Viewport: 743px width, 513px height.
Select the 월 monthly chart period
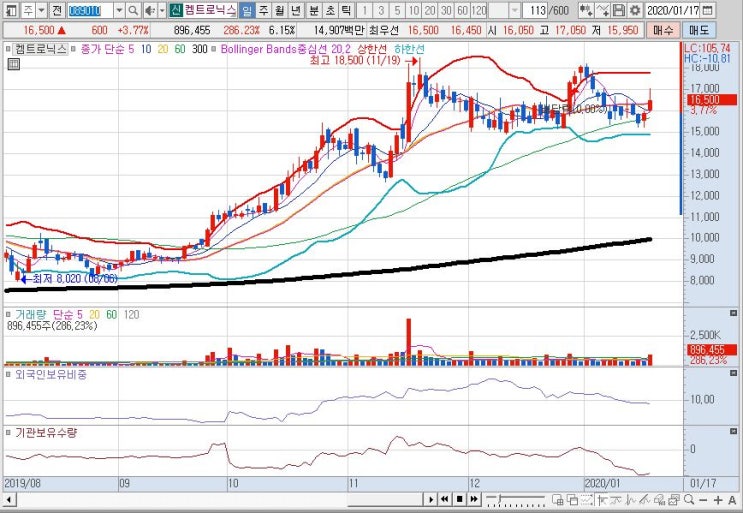280,10
